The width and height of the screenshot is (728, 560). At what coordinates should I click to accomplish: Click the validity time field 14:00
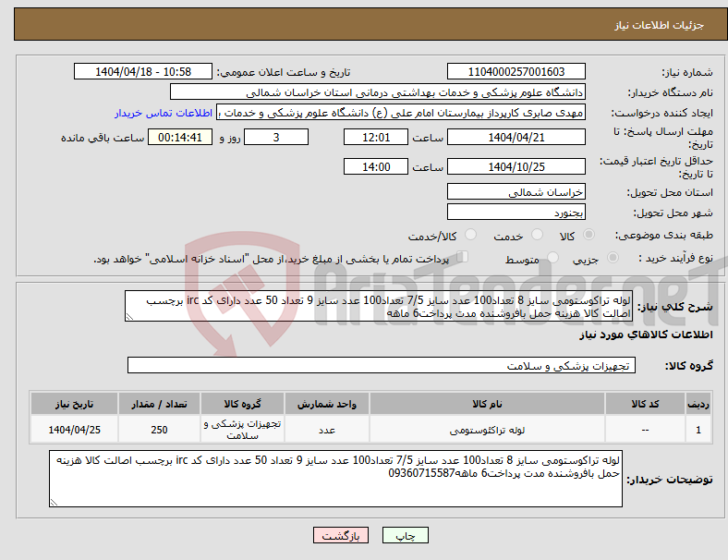tap(376, 166)
